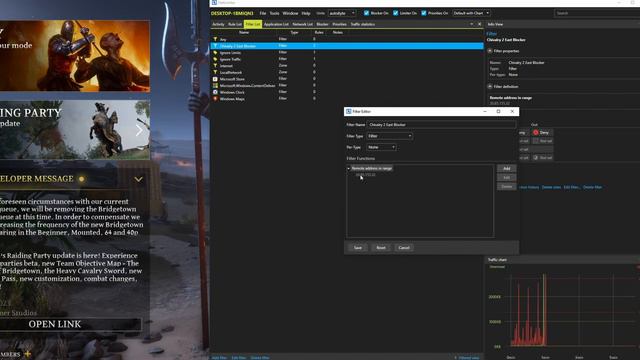Select the Windows Maps filter row

(x=347, y=99)
